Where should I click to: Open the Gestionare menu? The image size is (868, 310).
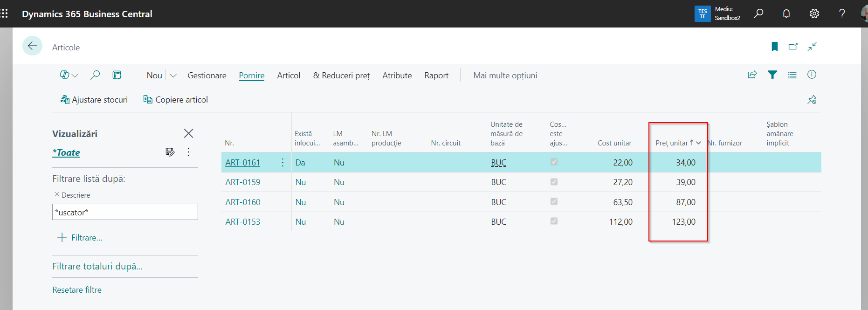pyautogui.click(x=207, y=76)
